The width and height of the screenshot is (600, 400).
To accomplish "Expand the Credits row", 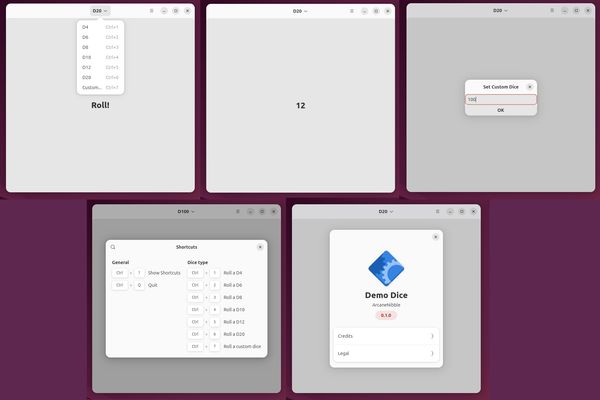I will [386, 336].
